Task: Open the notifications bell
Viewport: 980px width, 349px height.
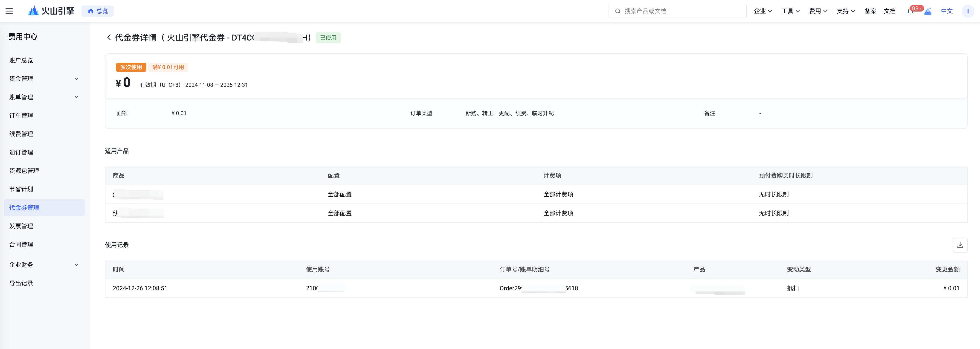Action: point(910,11)
